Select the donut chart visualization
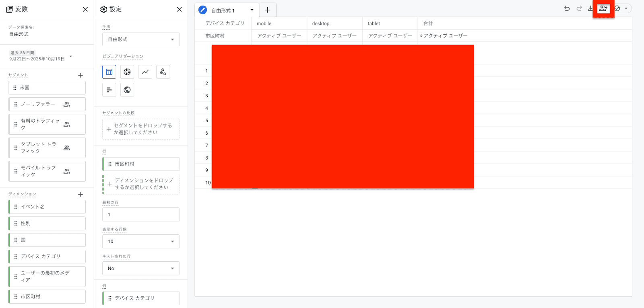The width and height of the screenshot is (644, 308). (x=127, y=72)
